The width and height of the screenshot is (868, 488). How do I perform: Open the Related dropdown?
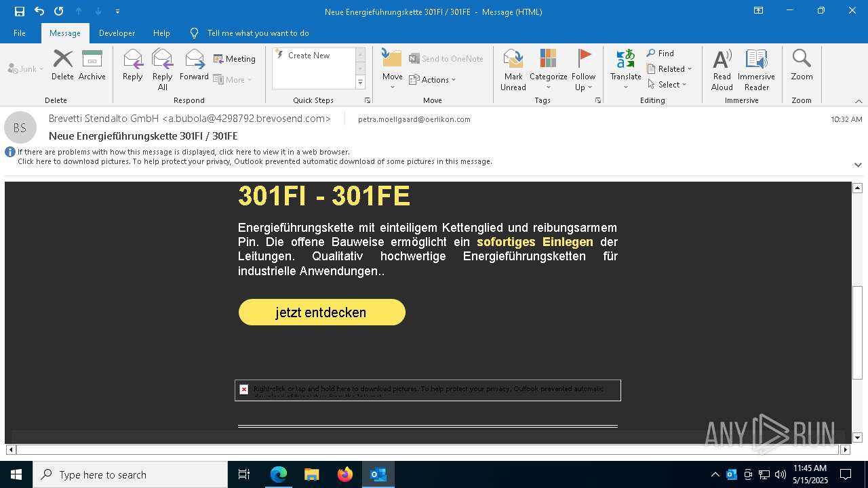[x=669, y=69]
